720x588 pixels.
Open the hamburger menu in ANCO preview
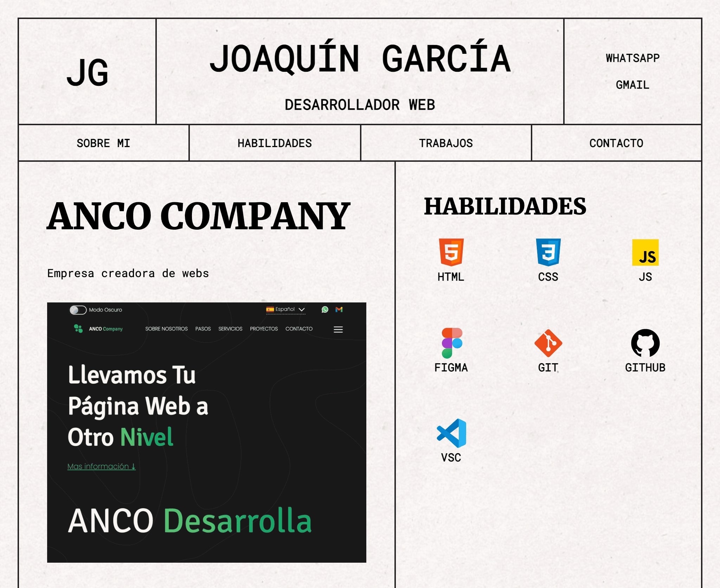click(x=338, y=330)
